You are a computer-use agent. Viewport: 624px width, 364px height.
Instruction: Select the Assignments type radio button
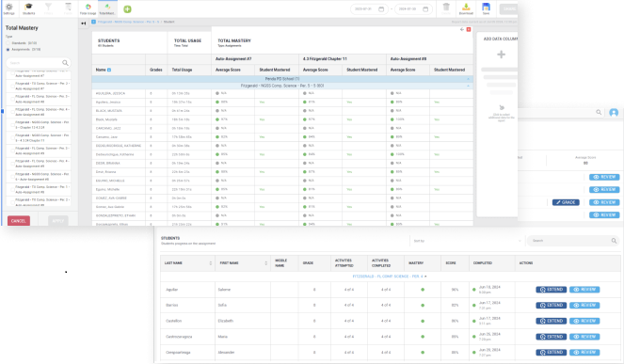click(8, 49)
